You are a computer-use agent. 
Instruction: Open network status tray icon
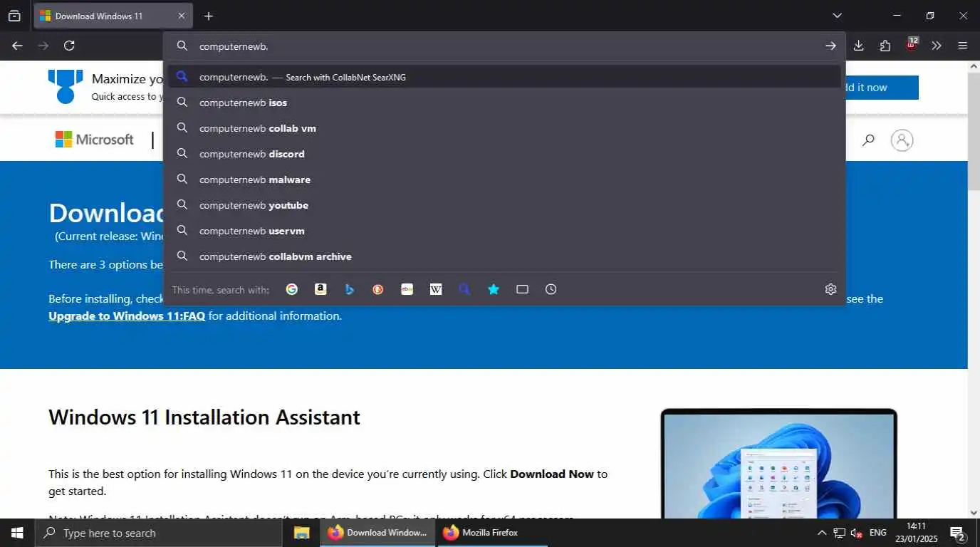click(x=840, y=533)
